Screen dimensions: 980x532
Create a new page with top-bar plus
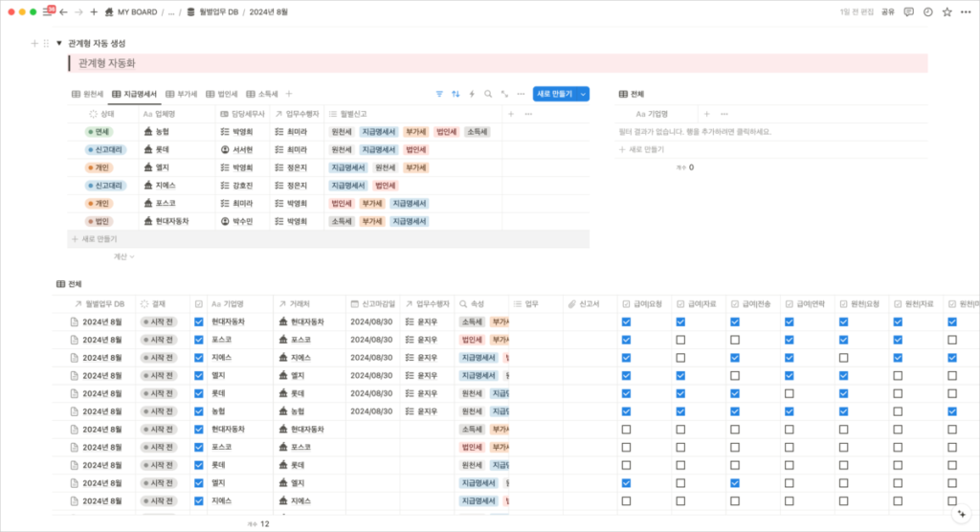pos(94,11)
